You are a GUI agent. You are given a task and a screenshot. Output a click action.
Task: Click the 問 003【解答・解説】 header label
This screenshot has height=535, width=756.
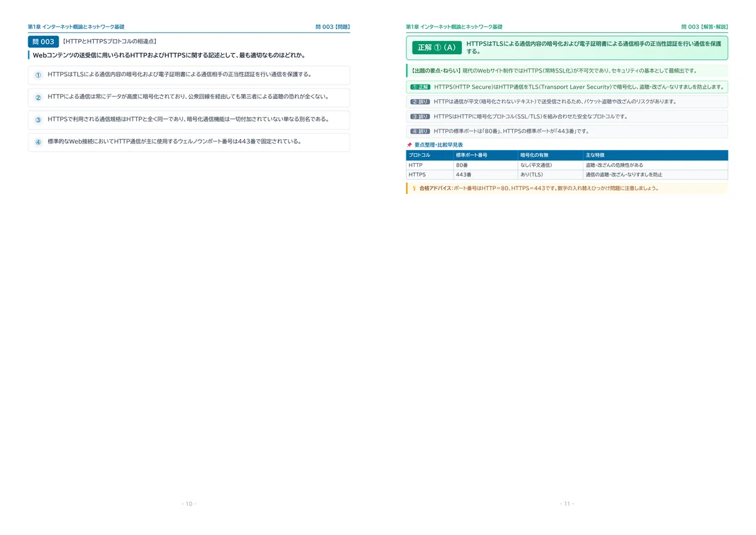(x=705, y=27)
